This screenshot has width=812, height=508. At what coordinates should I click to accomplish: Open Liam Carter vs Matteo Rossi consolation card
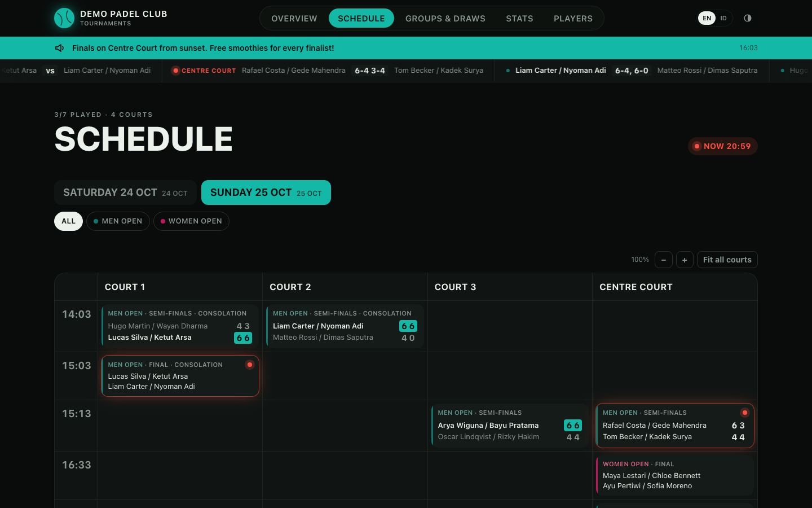coord(345,326)
